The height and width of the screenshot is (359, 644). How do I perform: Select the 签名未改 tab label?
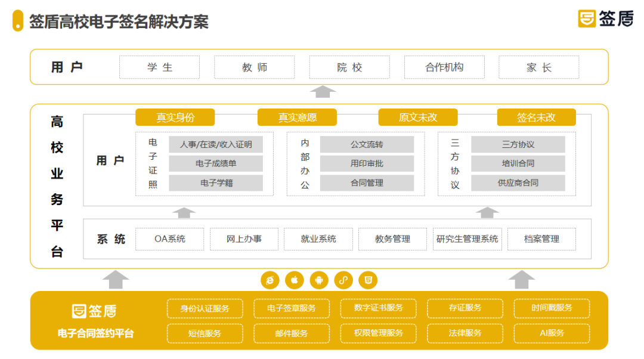pos(536,117)
